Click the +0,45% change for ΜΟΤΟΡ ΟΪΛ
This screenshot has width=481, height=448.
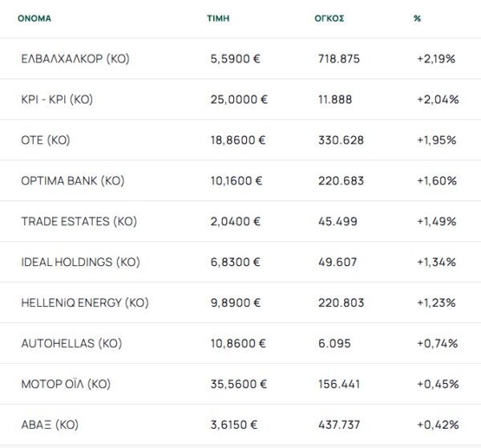[438, 384]
